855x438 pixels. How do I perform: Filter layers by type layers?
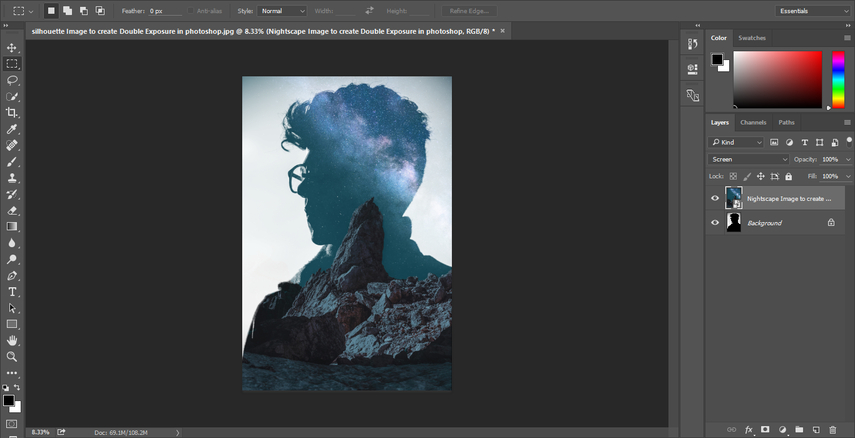[804, 142]
